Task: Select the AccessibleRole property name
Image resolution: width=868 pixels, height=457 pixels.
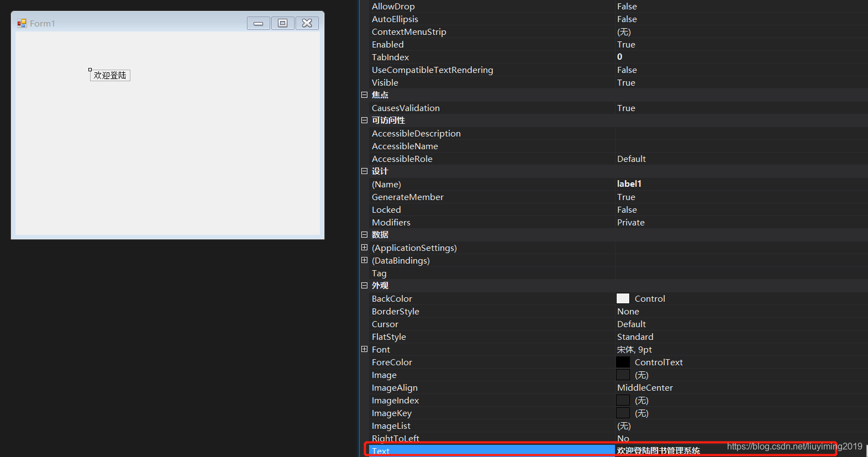Action: point(402,159)
